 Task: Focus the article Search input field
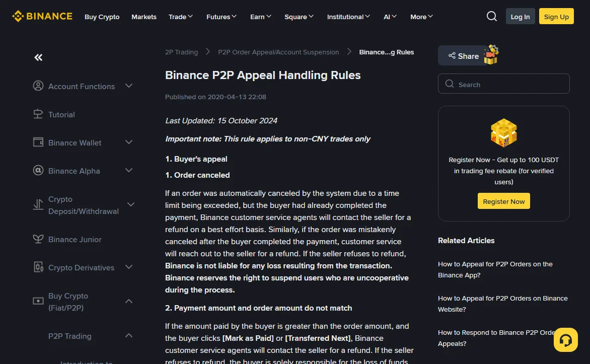[x=503, y=84]
